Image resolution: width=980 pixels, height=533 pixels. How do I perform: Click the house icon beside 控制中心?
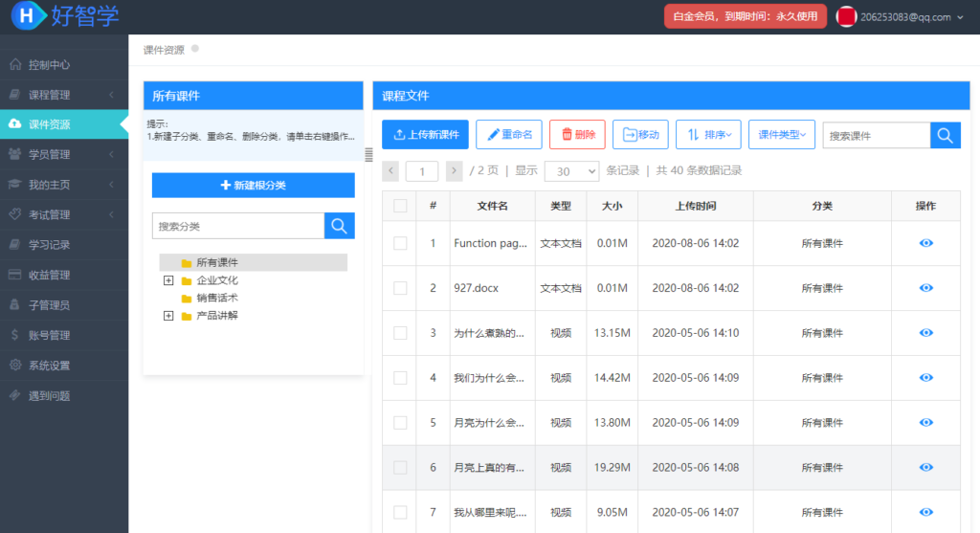click(15, 64)
